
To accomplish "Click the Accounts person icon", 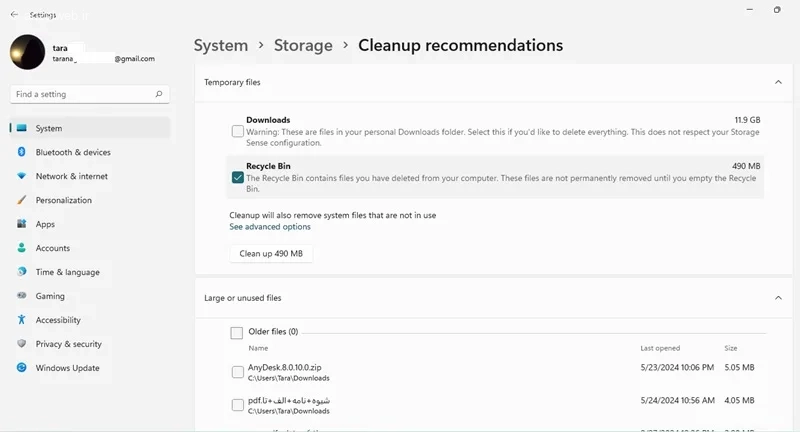I will [21, 248].
